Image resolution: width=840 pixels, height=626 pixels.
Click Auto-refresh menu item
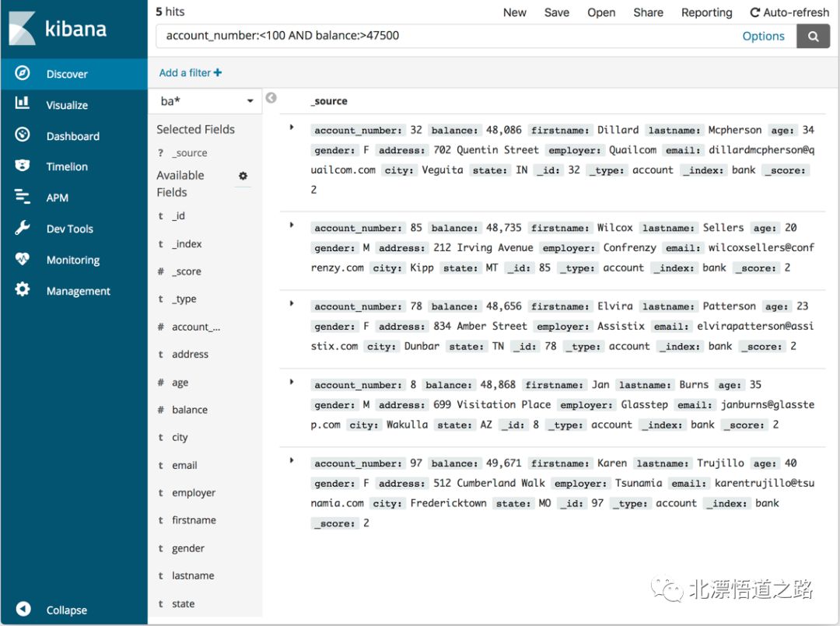pyautogui.click(x=789, y=12)
